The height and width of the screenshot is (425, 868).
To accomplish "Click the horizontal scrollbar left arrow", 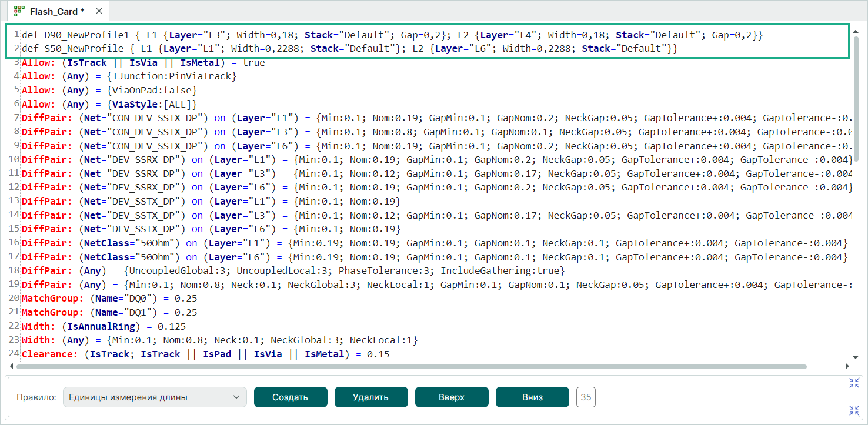I will click(x=12, y=366).
